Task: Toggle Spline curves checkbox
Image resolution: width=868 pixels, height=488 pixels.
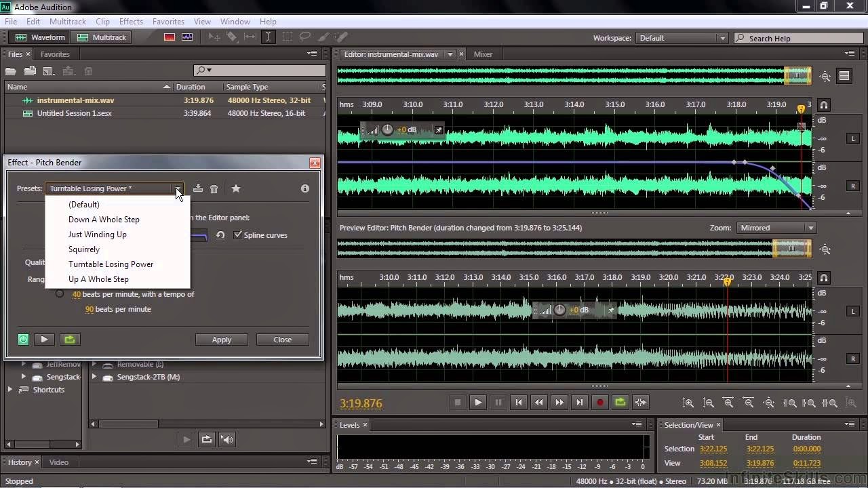Action: [237, 235]
